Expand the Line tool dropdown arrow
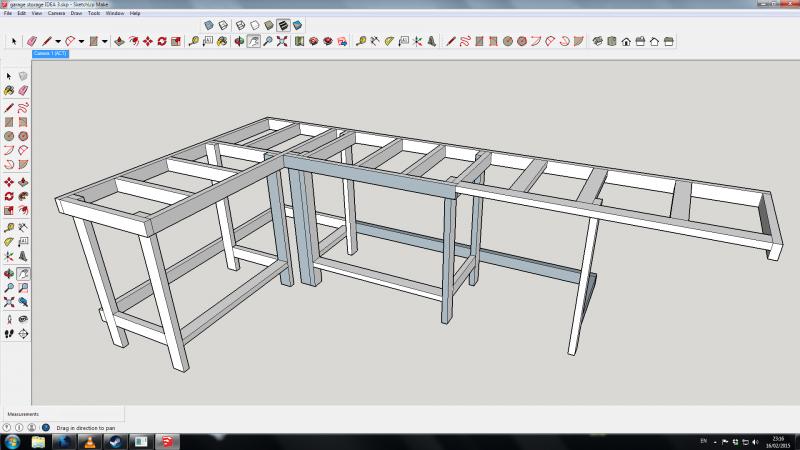 point(58,41)
